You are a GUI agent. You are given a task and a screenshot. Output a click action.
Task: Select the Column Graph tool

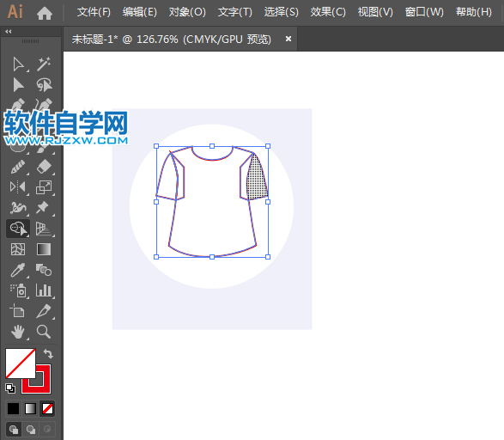44,290
